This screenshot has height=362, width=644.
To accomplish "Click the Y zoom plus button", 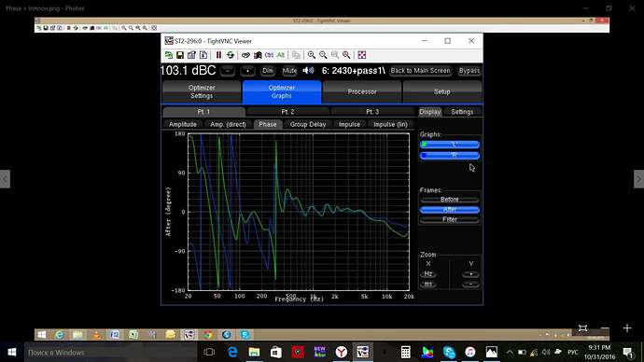I will pos(470,273).
